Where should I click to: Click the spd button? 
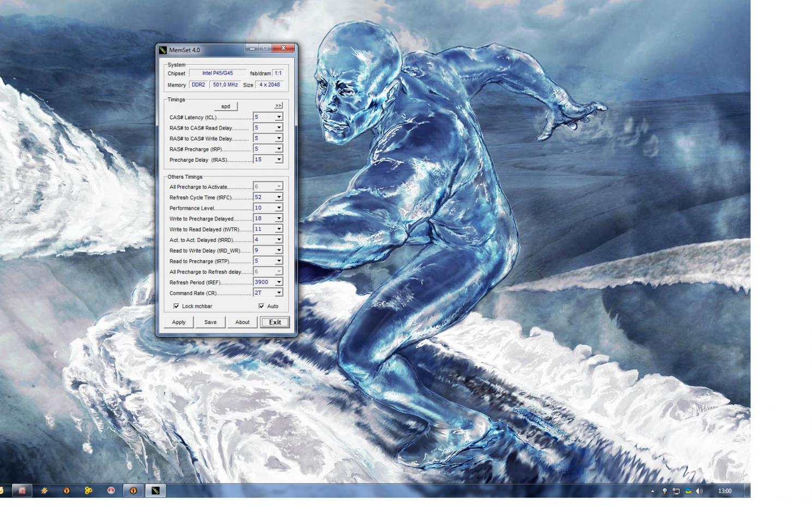click(226, 106)
